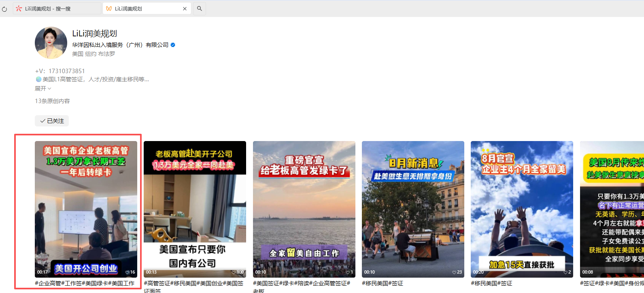
Task: Click the 已关注 following button
Action: [x=52, y=121]
